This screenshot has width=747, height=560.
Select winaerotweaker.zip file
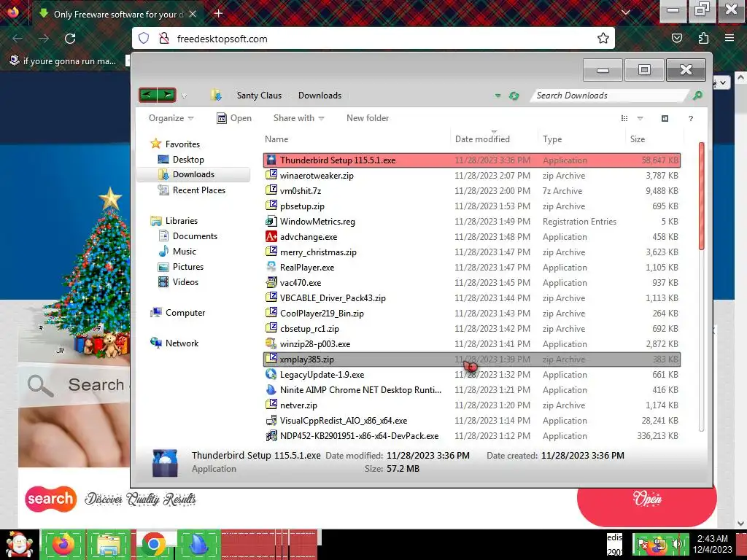(x=472, y=175)
